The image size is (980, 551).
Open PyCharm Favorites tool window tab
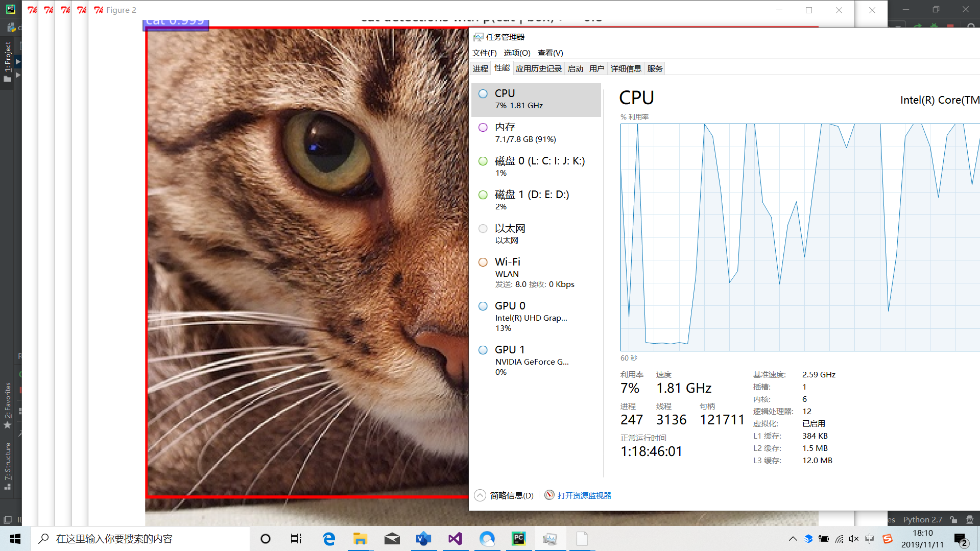[7, 405]
